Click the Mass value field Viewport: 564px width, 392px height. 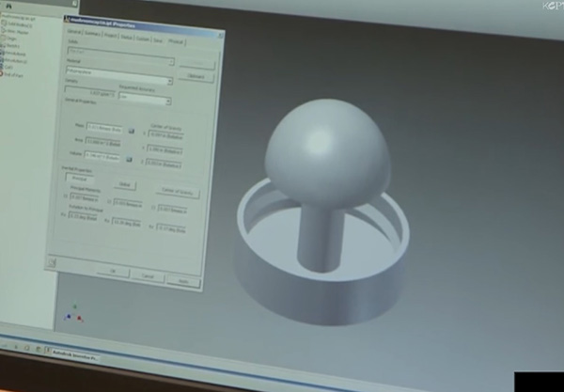[104, 129]
